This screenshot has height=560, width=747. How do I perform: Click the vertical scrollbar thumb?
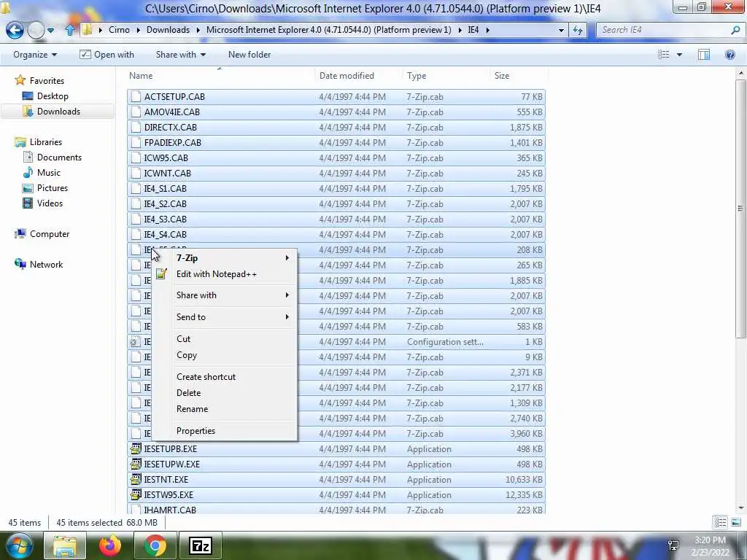(740, 209)
